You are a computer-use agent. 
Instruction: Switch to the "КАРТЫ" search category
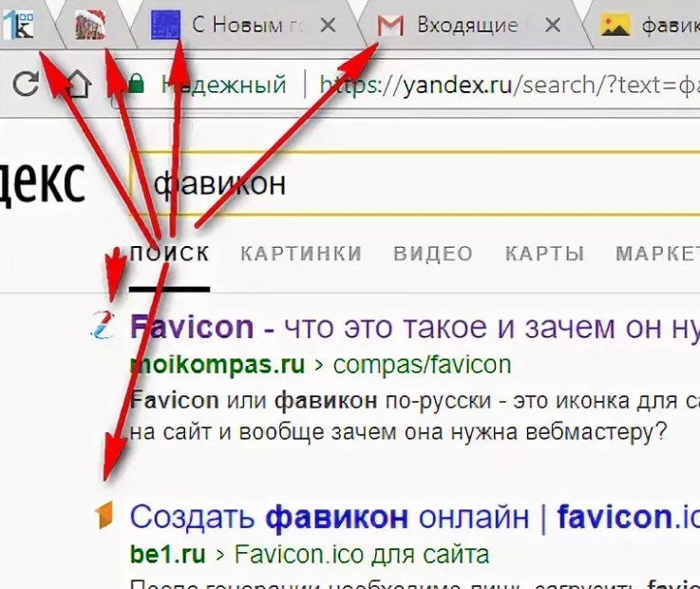544,254
